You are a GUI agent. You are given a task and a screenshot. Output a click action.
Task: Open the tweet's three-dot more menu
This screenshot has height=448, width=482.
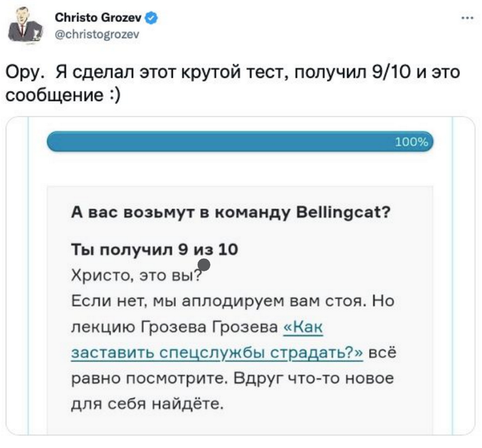pyautogui.click(x=466, y=18)
